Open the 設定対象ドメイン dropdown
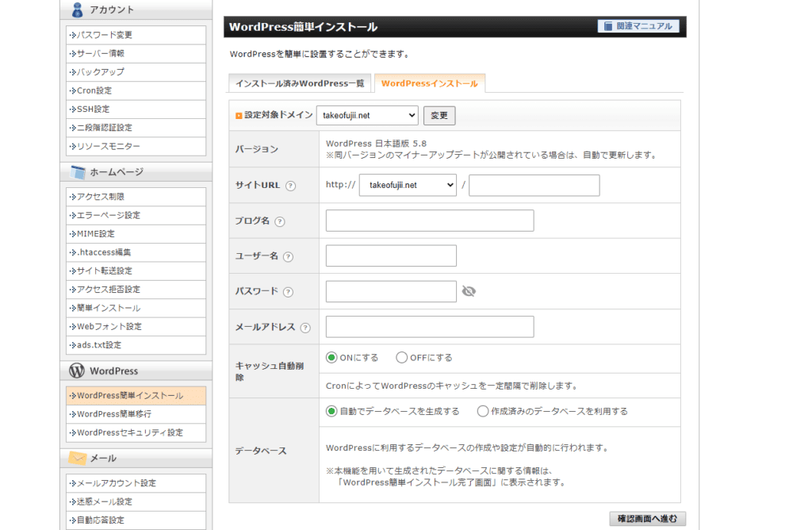Image resolution: width=812 pixels, height=530 pixels. point(367,116)
